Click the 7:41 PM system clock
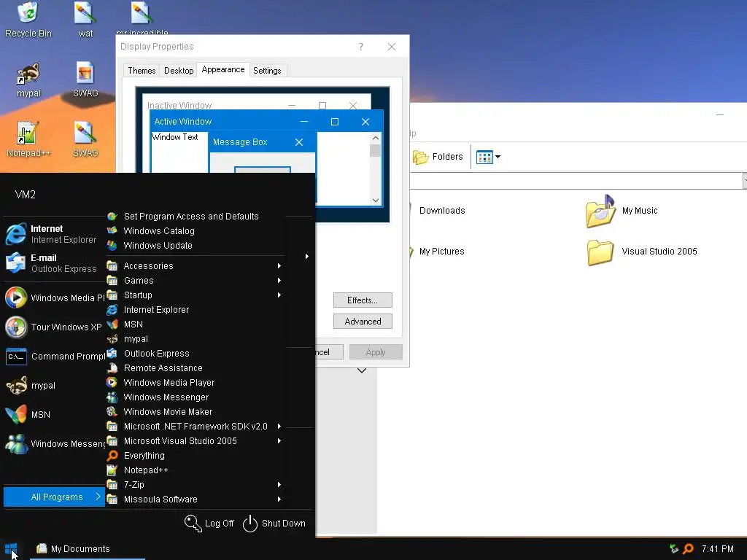This screenshot has width=747, height=560. 718,549
